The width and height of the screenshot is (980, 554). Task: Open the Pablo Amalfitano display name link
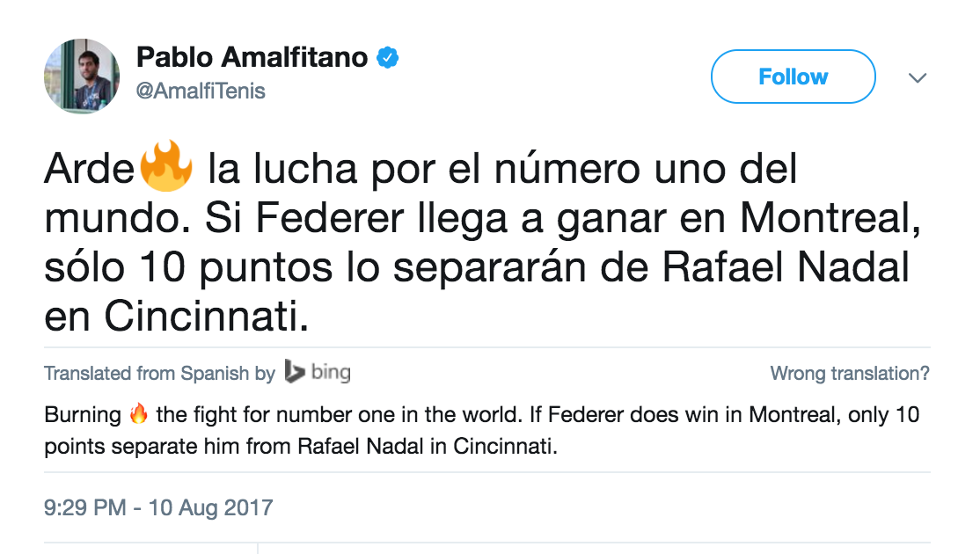(252, 58)
